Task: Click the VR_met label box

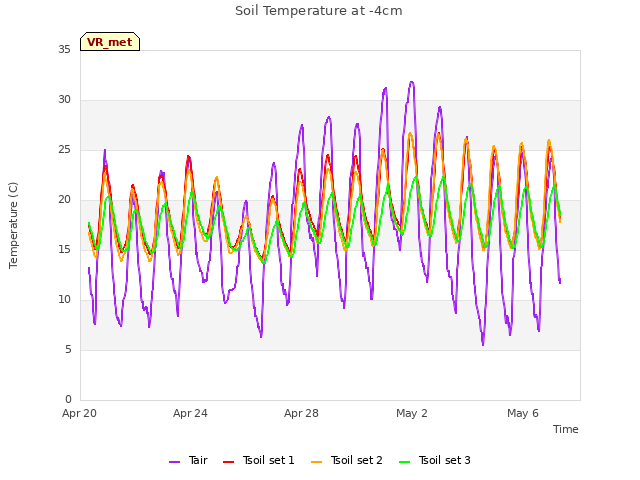Action: (x=110, y=42)
